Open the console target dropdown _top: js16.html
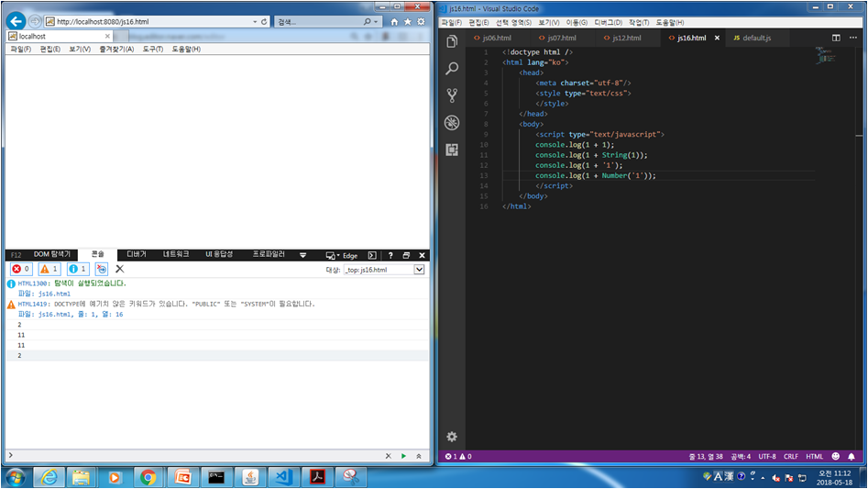This screenshot has height=489, width=868. pos(384,270)
